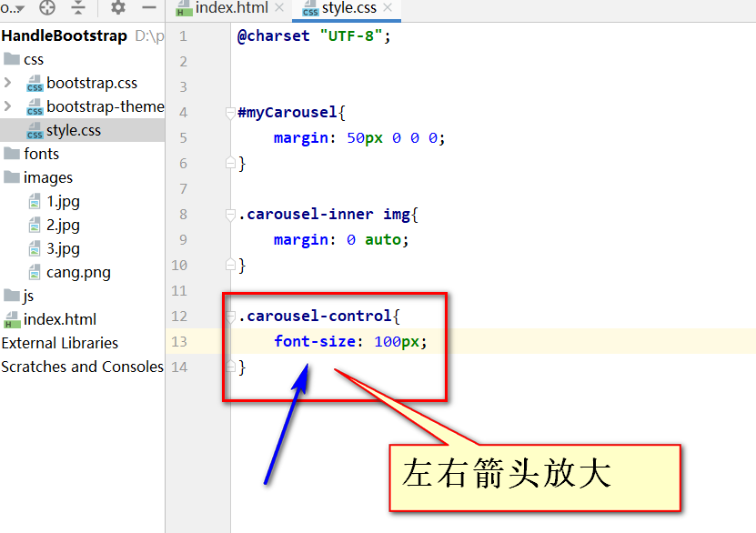The image size is (756, 533).
Task: Click fold end marker at line 14
Action: [x=230, y=367]
